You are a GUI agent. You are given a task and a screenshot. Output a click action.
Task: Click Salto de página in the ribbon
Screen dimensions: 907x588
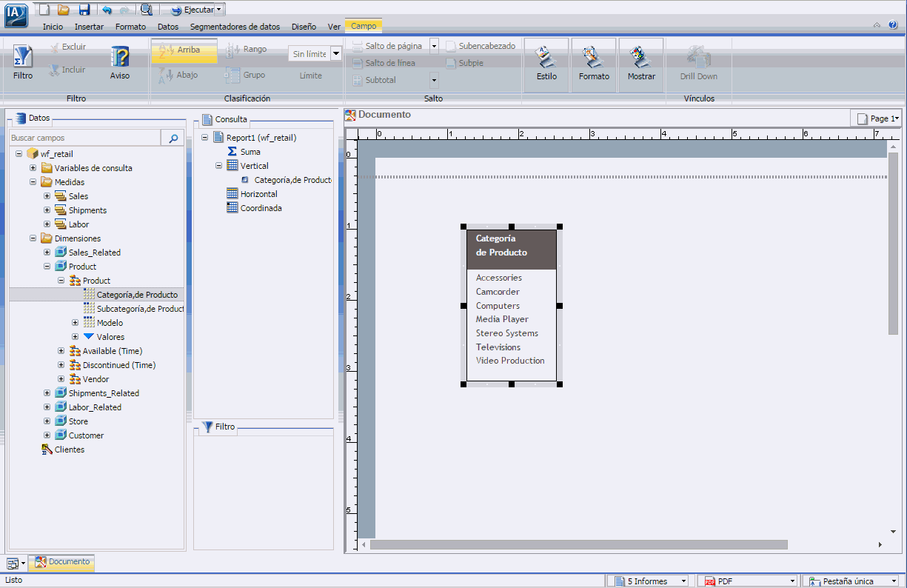[387, 46]
